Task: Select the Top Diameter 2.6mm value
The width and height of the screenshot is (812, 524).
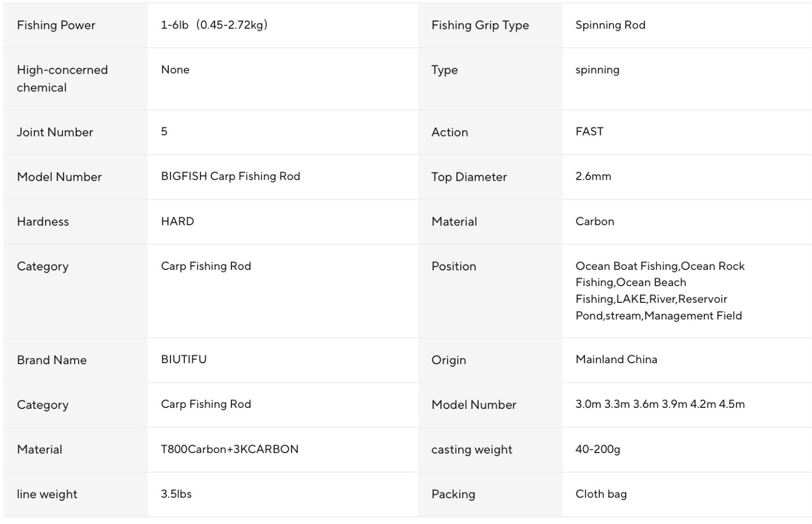Action: [593, 176]
